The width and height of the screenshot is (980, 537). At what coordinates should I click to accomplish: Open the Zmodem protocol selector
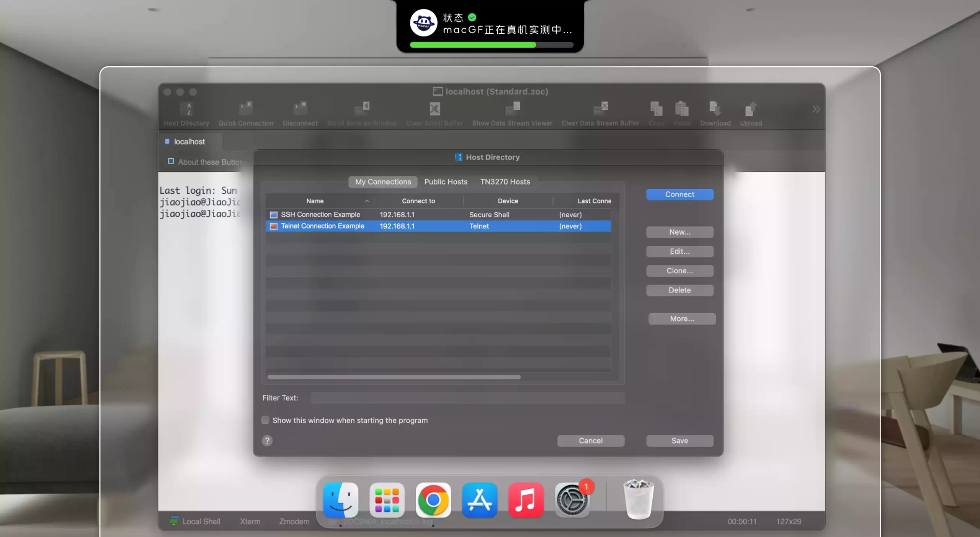click(x=294, y=521)
